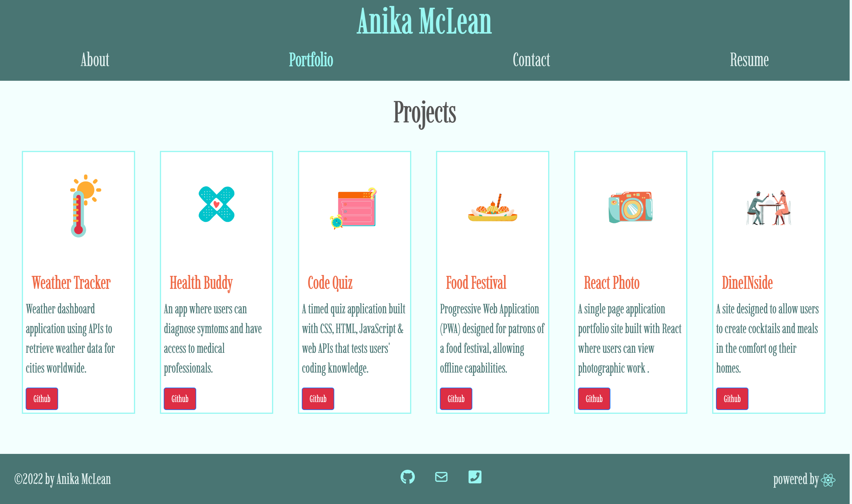Click the React logo next to 'powered by'
Image resolution: width=852 pixels, height=504 pixels.
pos(828,480)
